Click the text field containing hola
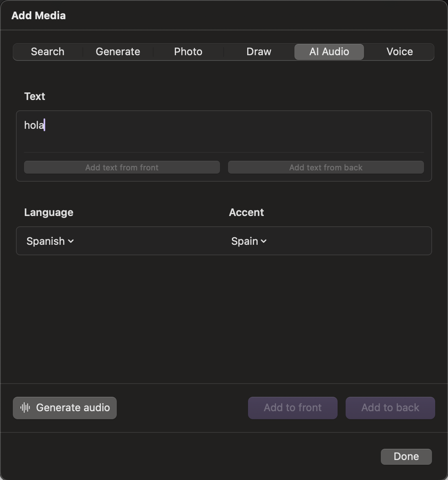 click(224, 131)
